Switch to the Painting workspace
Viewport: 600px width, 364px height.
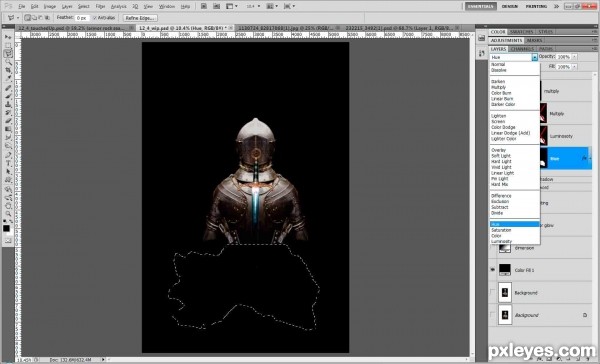click(x=536, y=6)
